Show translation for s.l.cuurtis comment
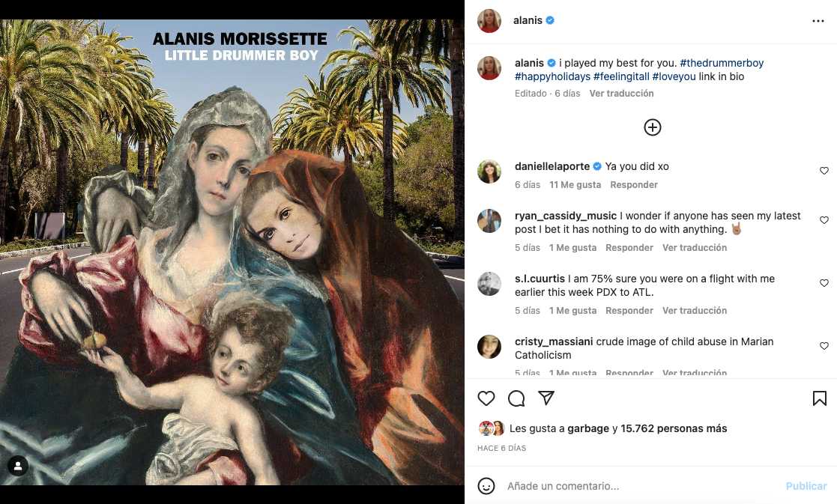This screenshot has height=504, width=837. coord(694,310)
